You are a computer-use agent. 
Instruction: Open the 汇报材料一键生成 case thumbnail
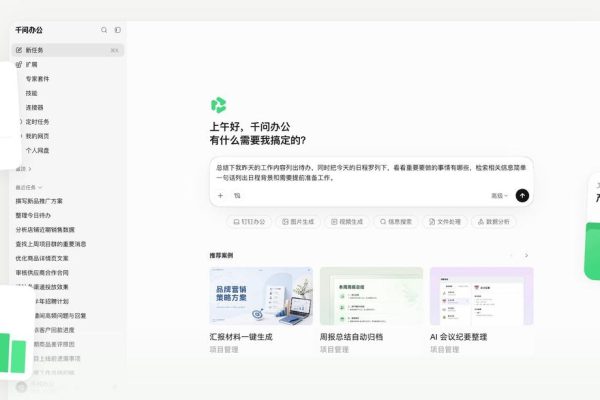(x=261, y=296)
